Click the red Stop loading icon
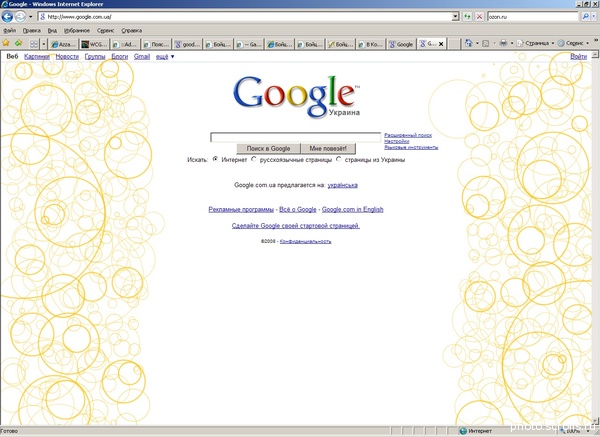 pyautogui.click(x=479, y=16)
